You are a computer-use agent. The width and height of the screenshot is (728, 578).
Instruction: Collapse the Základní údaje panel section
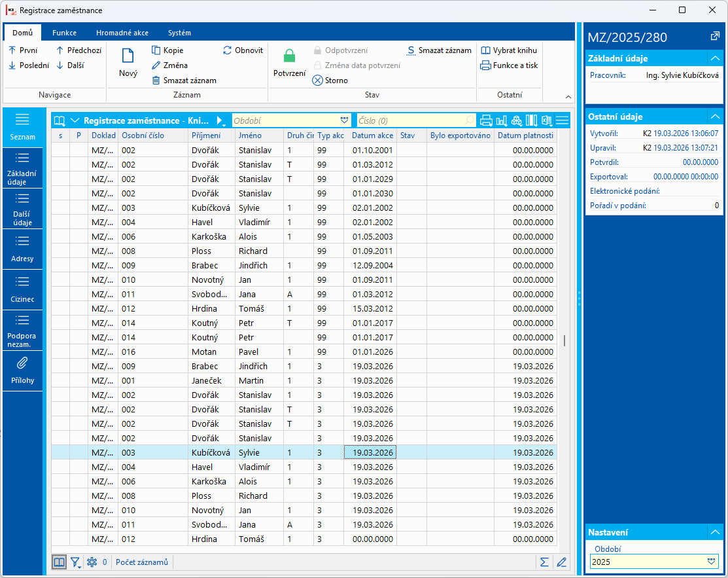coord(715,58)
